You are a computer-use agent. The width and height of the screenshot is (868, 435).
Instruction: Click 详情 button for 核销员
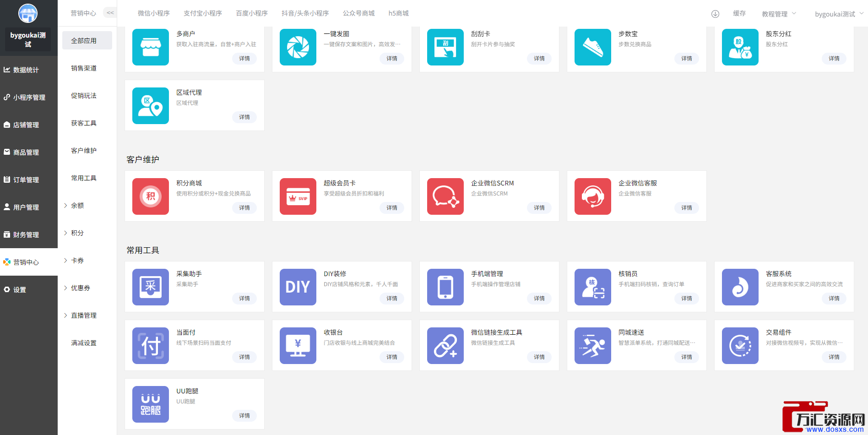686,299
